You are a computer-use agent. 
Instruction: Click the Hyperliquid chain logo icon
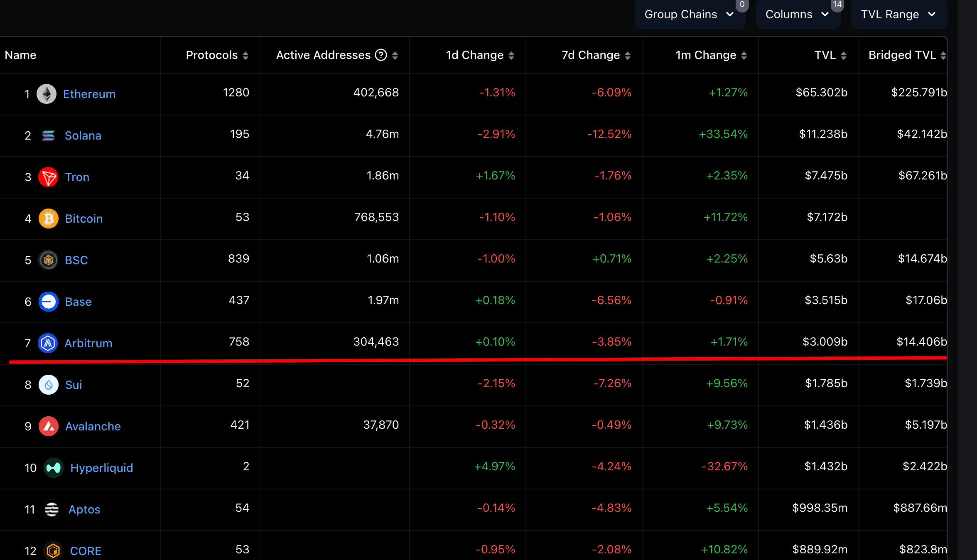click(53, 468)
